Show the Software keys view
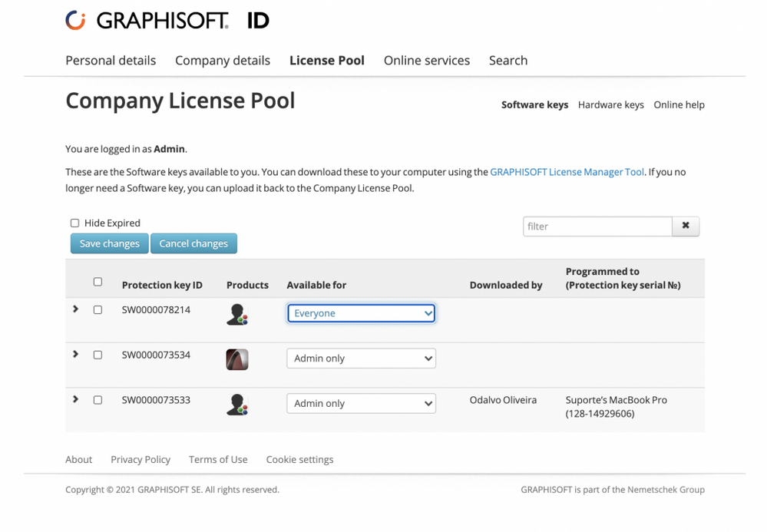Viewport: 767px width, 532px height. pos(534,104)
